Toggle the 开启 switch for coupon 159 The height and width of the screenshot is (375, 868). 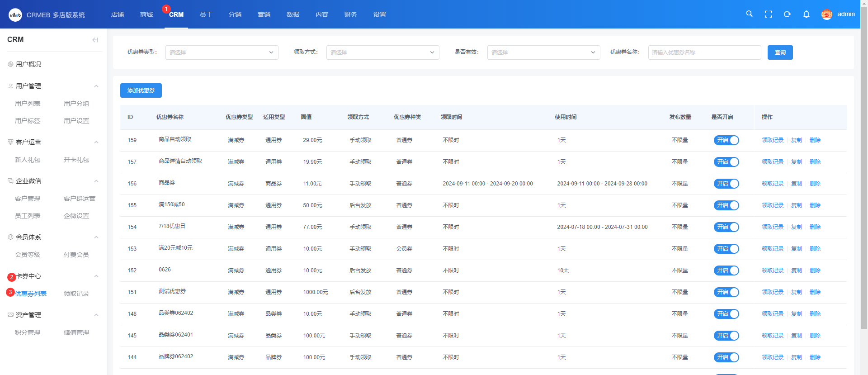pos(726,140)
